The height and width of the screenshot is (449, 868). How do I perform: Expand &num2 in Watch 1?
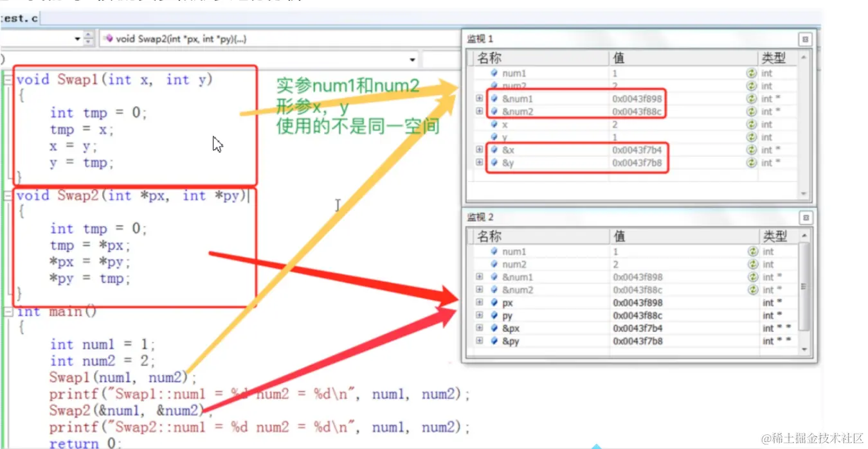[479, 112]
